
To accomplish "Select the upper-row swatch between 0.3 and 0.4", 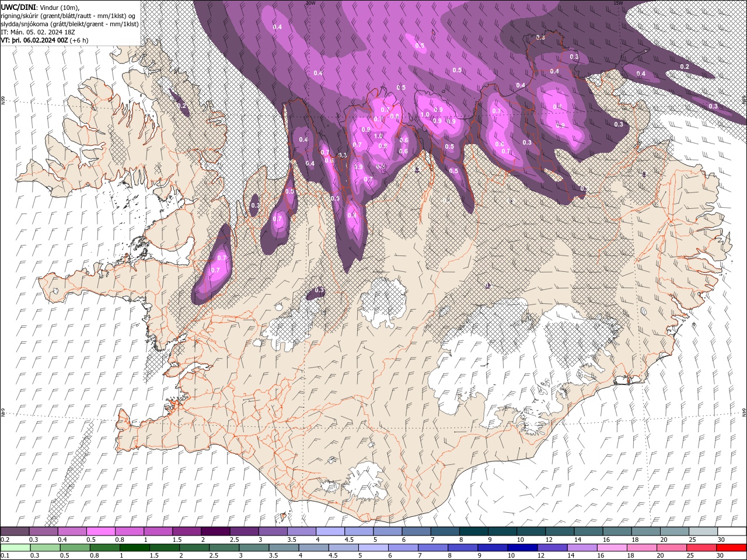I will (x=43, y=531).
